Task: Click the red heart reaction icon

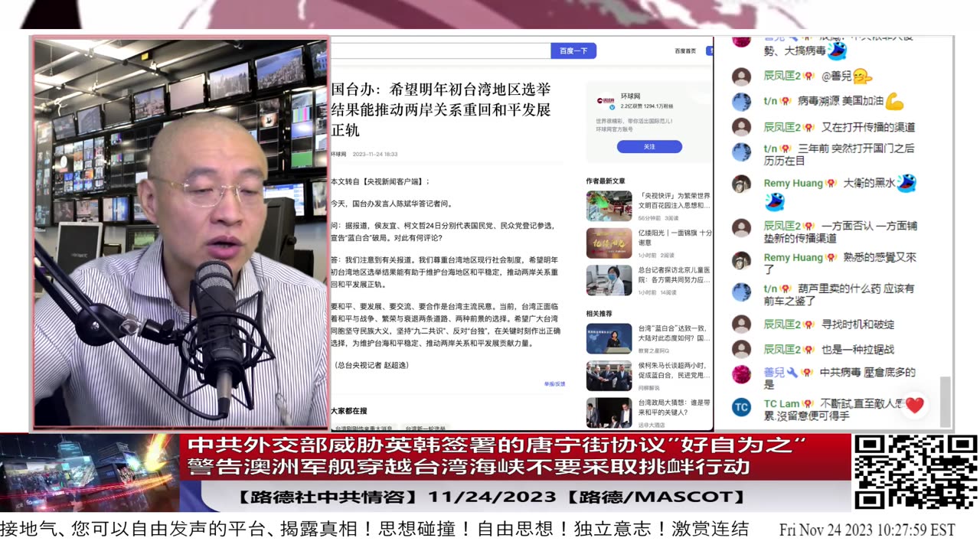Action: (915, 405)
